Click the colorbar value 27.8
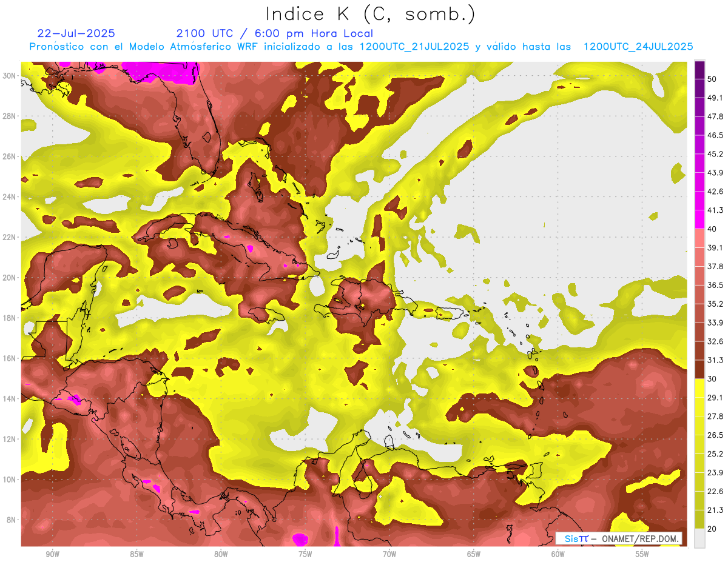The image size is (728, 562). [715, 416]
